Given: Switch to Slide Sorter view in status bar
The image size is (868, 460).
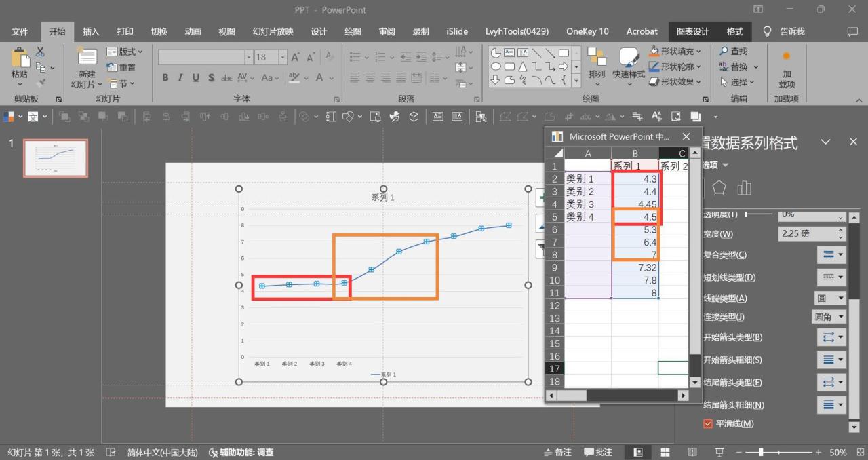Looking at the screenshot, I should (x=665, y=452).
